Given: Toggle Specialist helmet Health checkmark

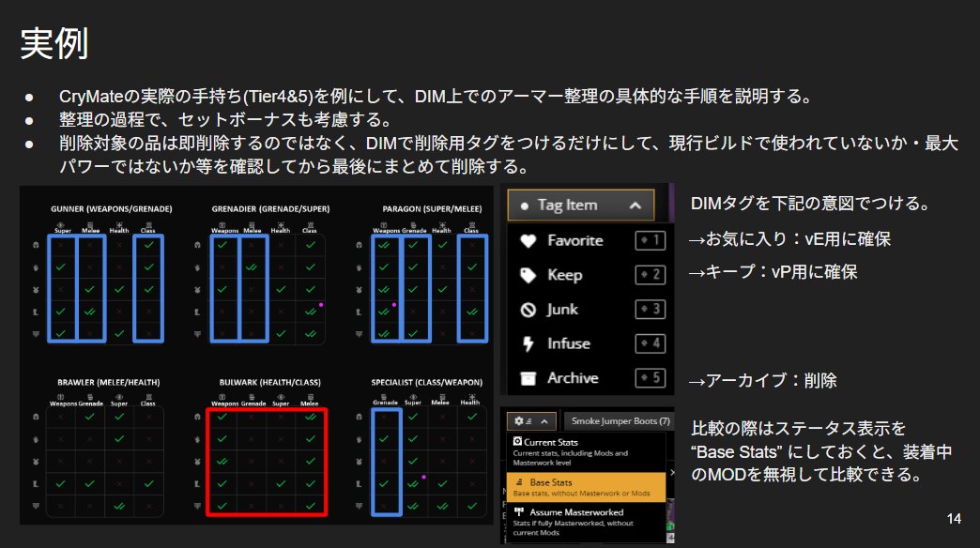Looking at the screenshot, I should coord(471,417).
